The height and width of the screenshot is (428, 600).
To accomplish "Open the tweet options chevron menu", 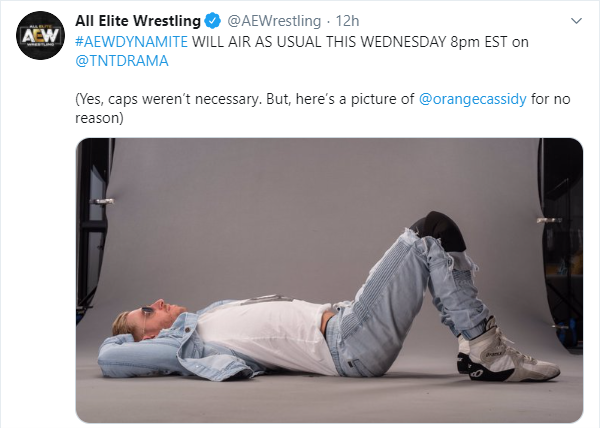I will pos(577,20).
